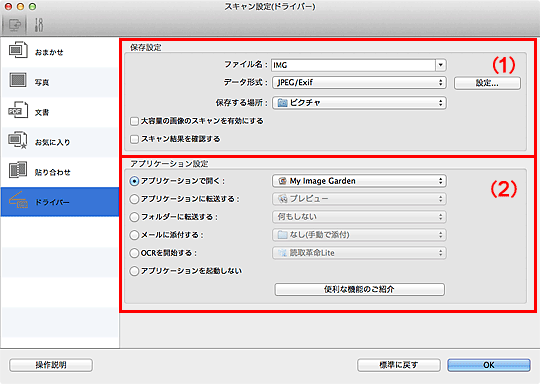
Task: Close the window with red button
Action: 9,7
